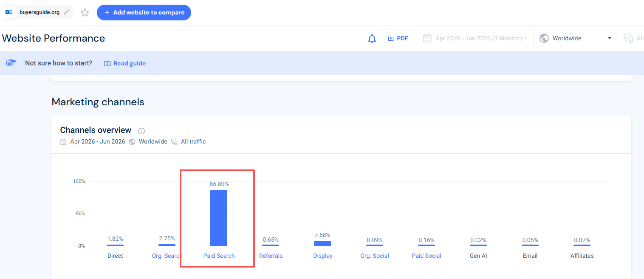Open the Read guide link
This screenshot has height=279, width=644.
(125, 63)
